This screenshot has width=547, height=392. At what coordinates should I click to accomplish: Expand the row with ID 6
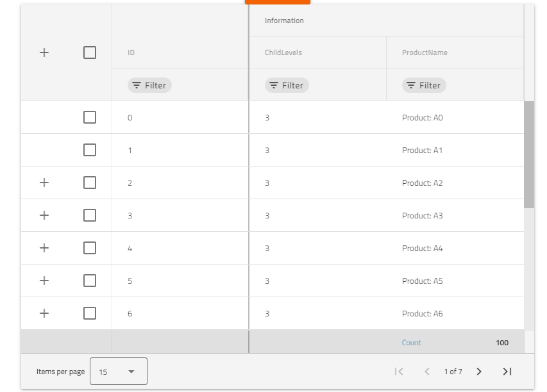click(x=44, y=313)
